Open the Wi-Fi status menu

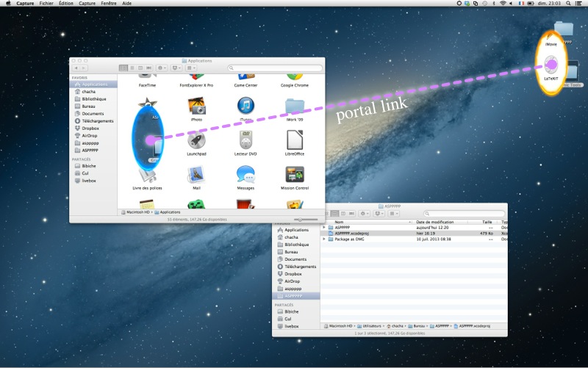pyautogui.click(x=503, y=4)
